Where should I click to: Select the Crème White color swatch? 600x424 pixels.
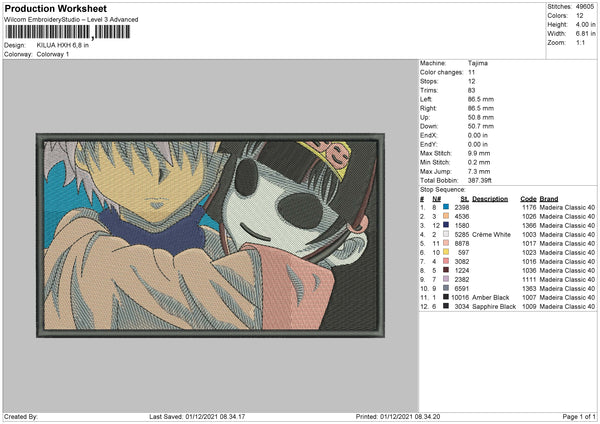click(446, 234)
